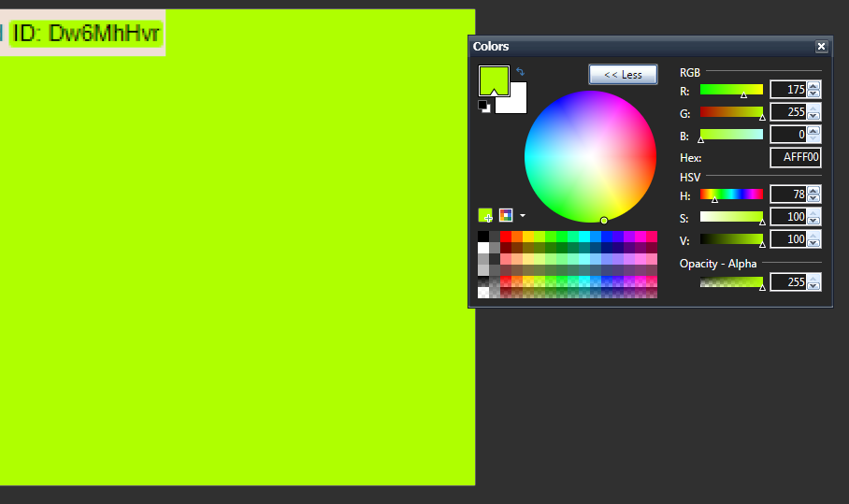Open the palette management icon
The height and width of the screenshot is (504, 849).
pos(506,215)
